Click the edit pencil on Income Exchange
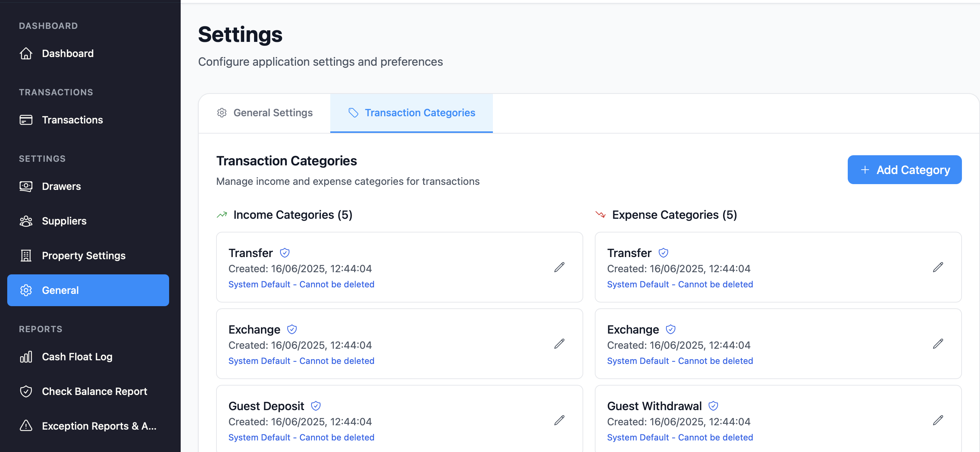980x452 pixels. pyautogui.click(x=559, y=344)
